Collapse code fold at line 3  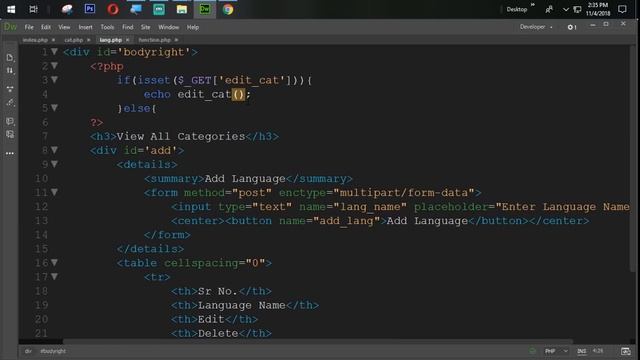[54, 80]
